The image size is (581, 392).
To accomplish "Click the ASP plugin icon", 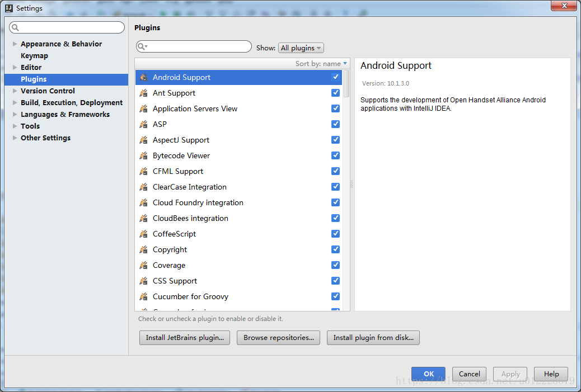I will (x=143, y=124).
